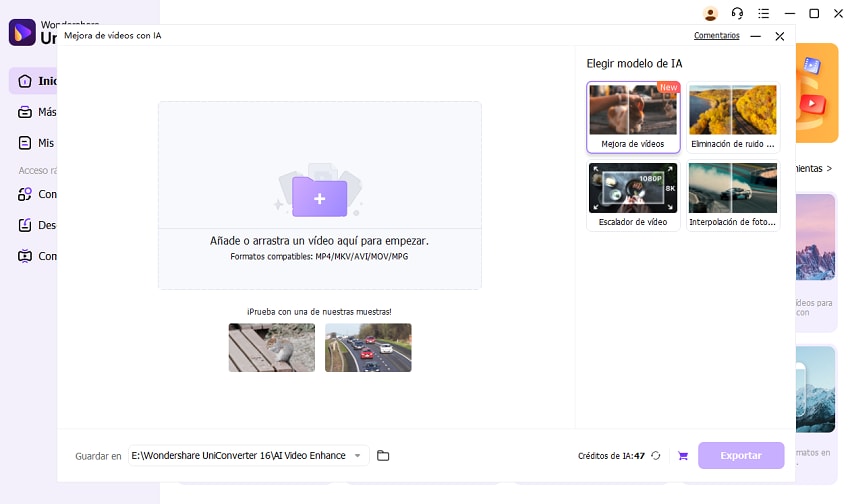Open the output folder browse icon
Screen dimensions: 850x504
point(383,456)
